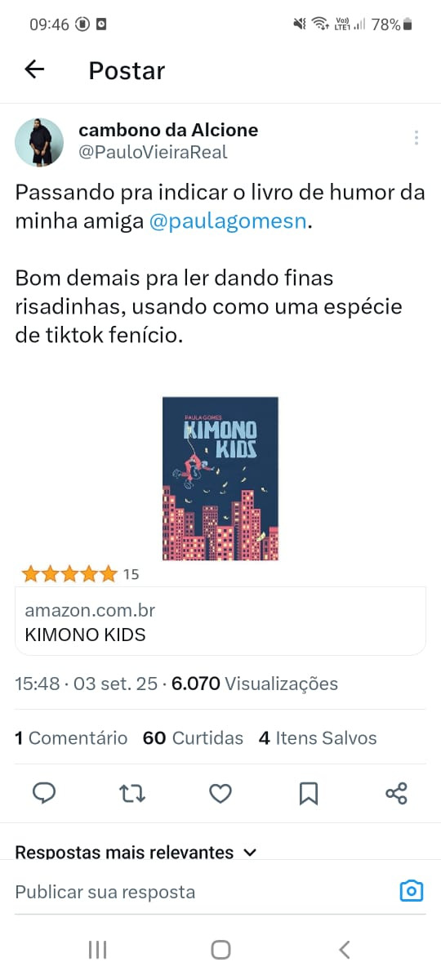Tap the repost arrows icon

click(x=132, y=793)
